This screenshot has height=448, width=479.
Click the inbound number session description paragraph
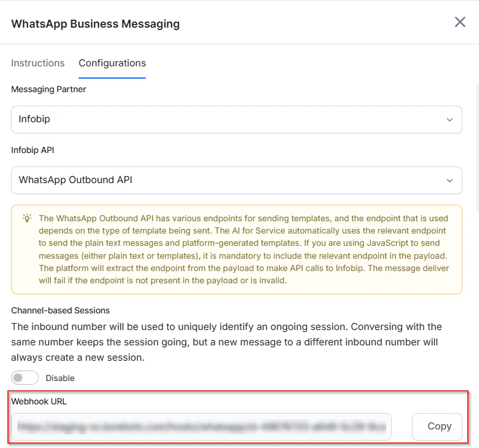(226, 342)
